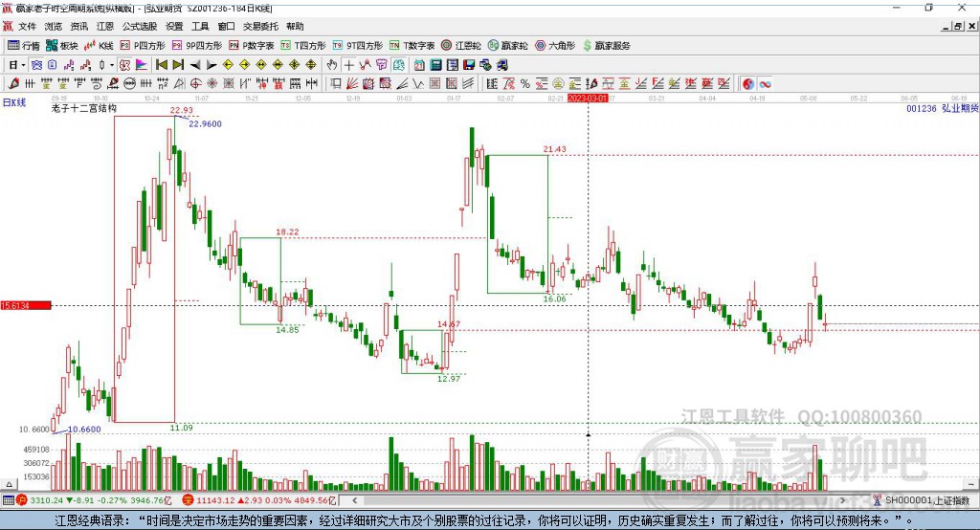Click the 001236 弘业期货 stock label
The width and height of the screenshot is (980, 530).
click(942, 109)
